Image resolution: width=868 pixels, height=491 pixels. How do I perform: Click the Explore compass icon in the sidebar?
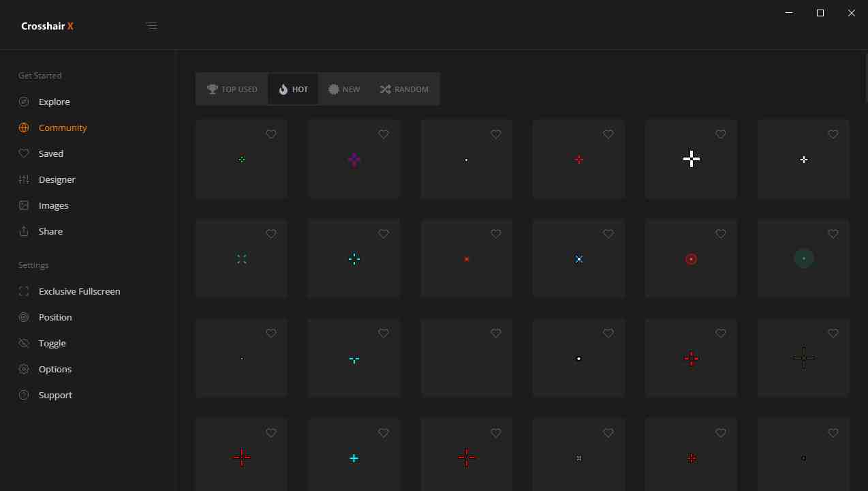(x=24, y=102)
